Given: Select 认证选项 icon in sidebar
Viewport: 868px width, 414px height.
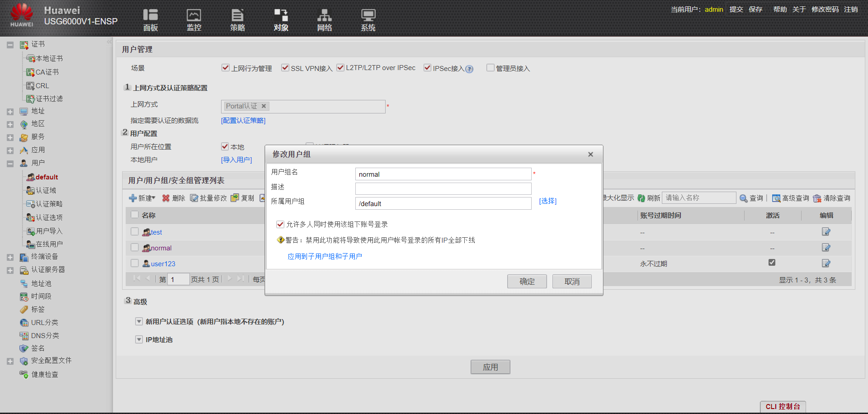Looking at the screenshot, I should pos(30,218).
